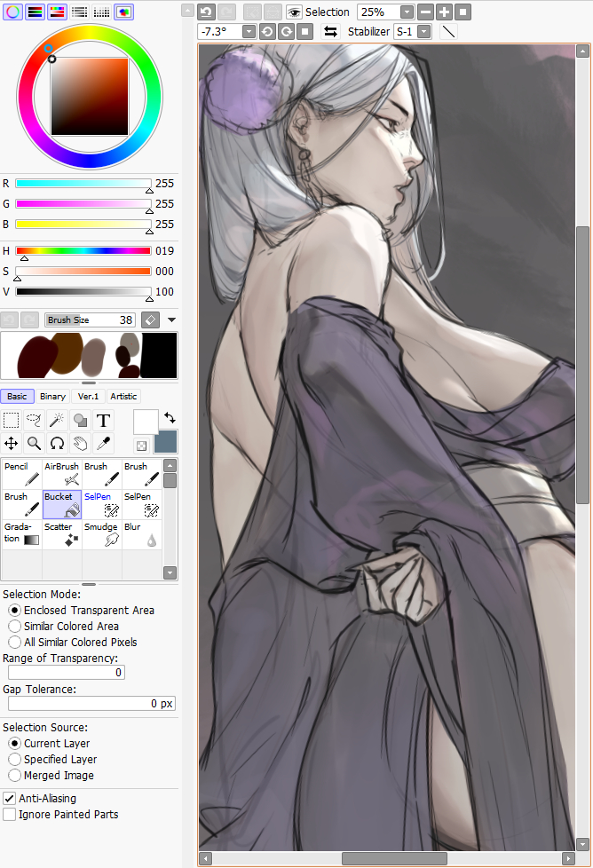The height and width of the screenshot is (868, 593).
Task: Select Similar Colored Area selection mode
Action: (15, 627)
